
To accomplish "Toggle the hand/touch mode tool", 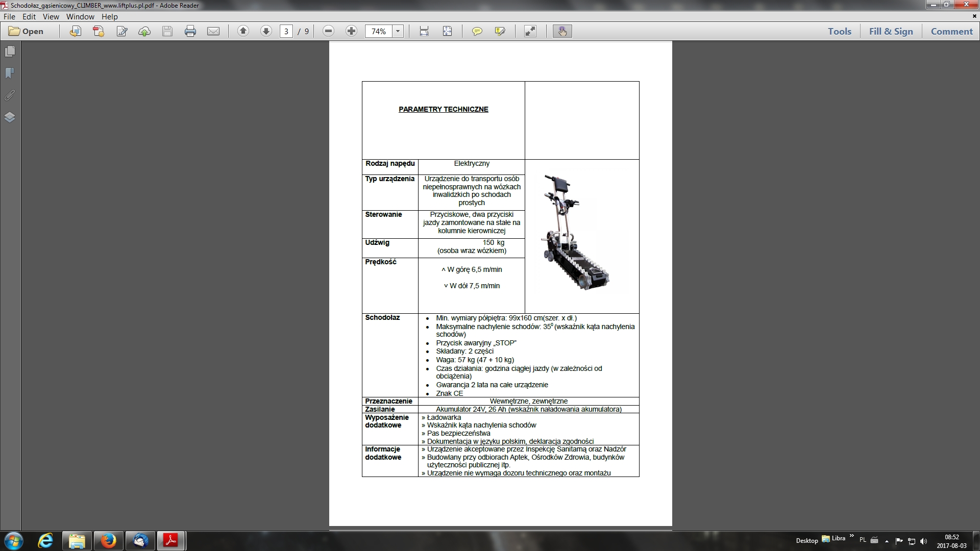I will [x=562, y=31].
